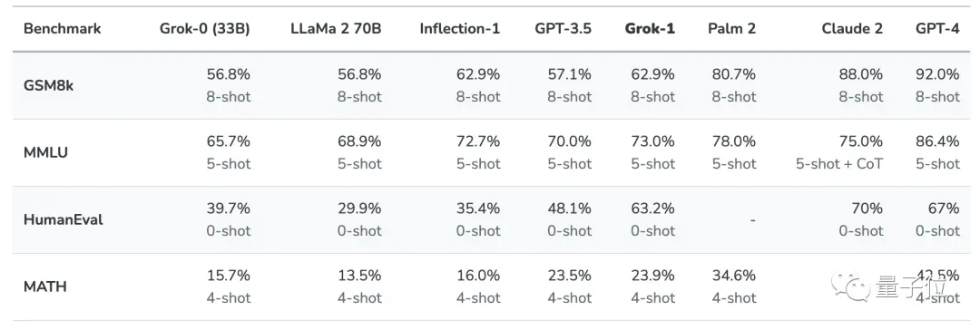
Task: Select the GPT-4 column header
Action: tap(937, 29)
